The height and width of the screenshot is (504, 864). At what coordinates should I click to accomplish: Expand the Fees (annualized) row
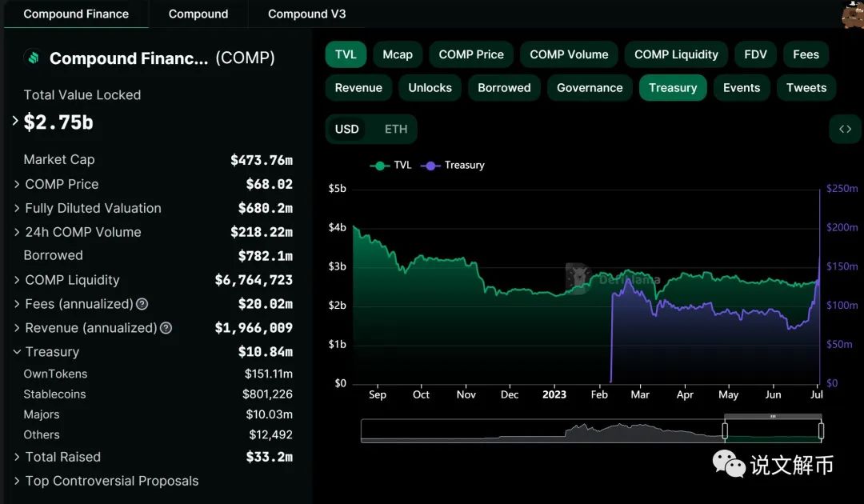[x=17, y=304]
